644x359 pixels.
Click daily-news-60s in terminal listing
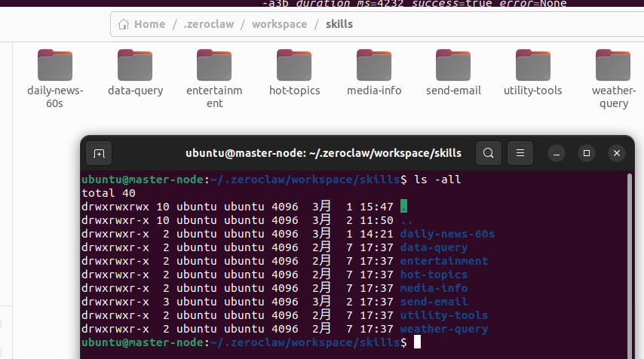click(x=447, y=234)
